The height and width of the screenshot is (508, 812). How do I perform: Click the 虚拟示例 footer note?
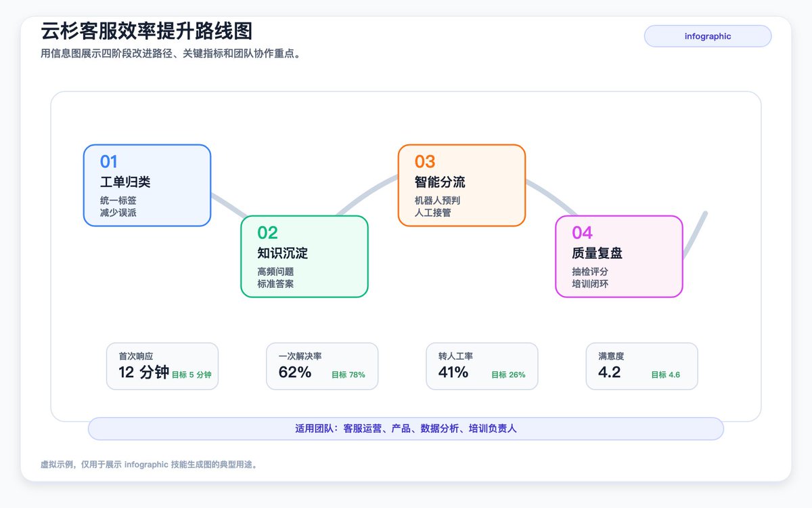tap(149, 465)
